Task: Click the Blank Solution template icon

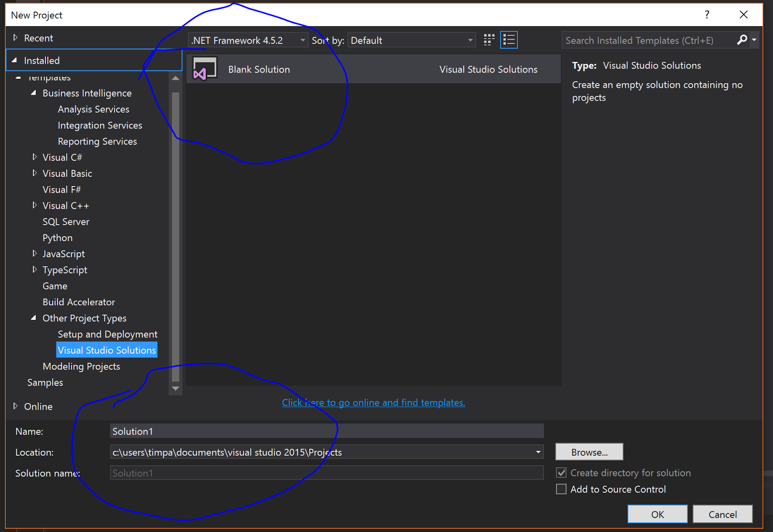Action: tap(205, 69)
